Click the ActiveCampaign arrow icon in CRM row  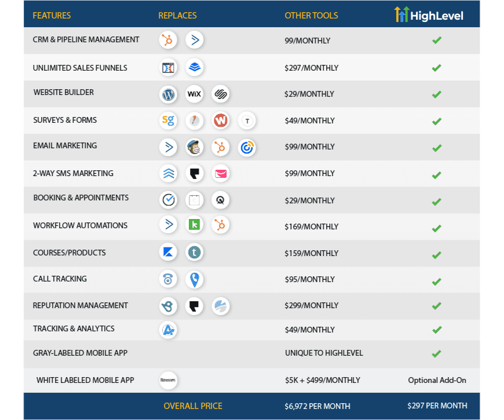point(195,40)
